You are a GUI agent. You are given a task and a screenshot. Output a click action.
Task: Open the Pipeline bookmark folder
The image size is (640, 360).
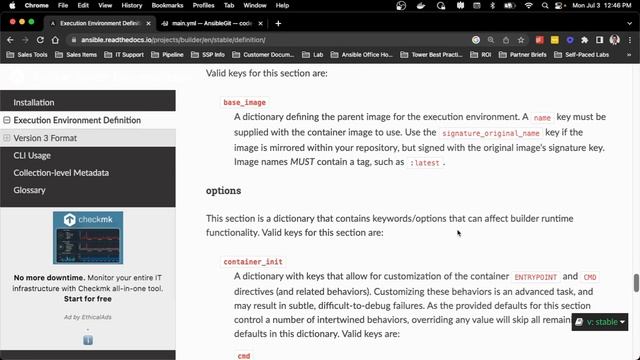167,55
